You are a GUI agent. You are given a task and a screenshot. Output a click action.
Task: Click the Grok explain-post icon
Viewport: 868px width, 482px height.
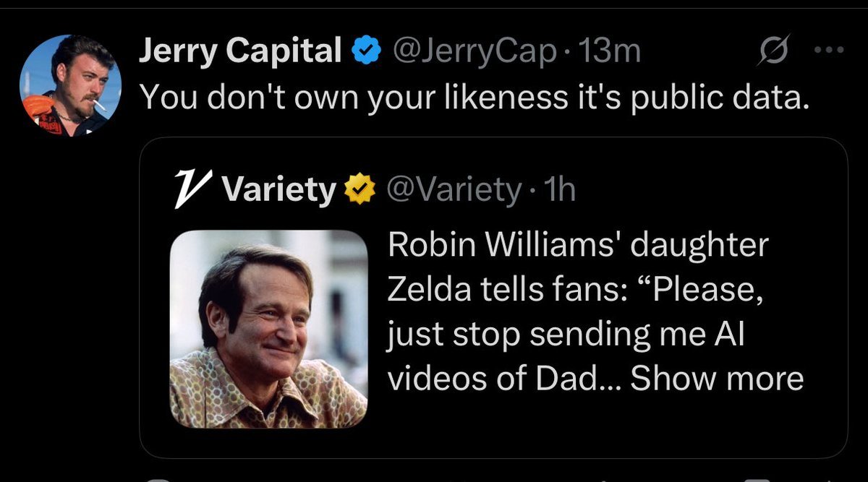pyautogui.click(x=771, y=51)
